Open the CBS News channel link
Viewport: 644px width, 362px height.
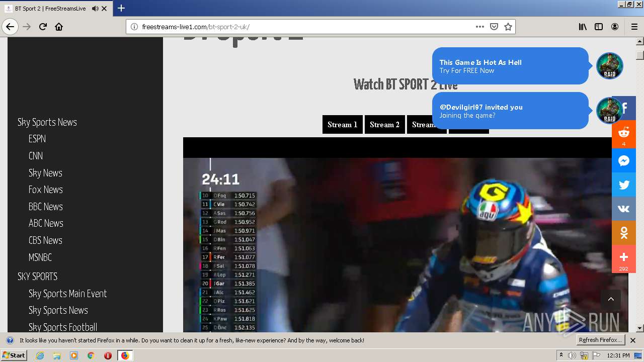[x=45, y=240]
